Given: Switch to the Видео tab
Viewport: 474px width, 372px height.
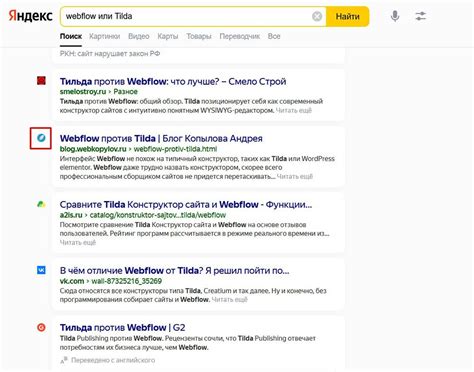Looking at the screenshot, I should (139, 36).
